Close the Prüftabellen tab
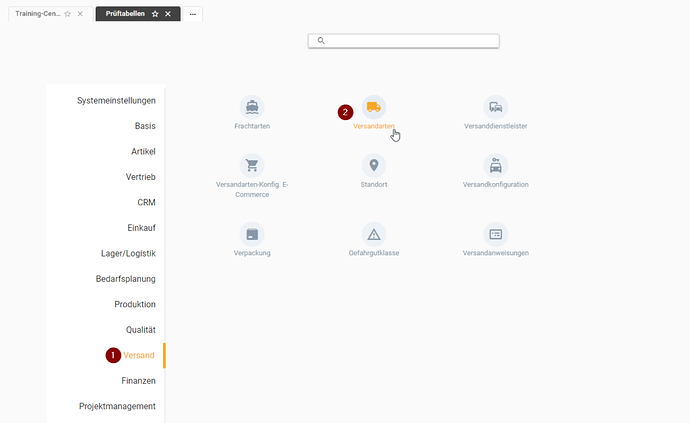 pos(168,14)
